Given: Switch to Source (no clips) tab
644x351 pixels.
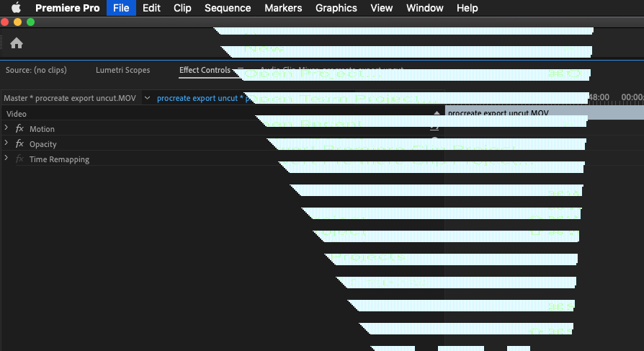Looking at the screenshot, I should 36,70.
